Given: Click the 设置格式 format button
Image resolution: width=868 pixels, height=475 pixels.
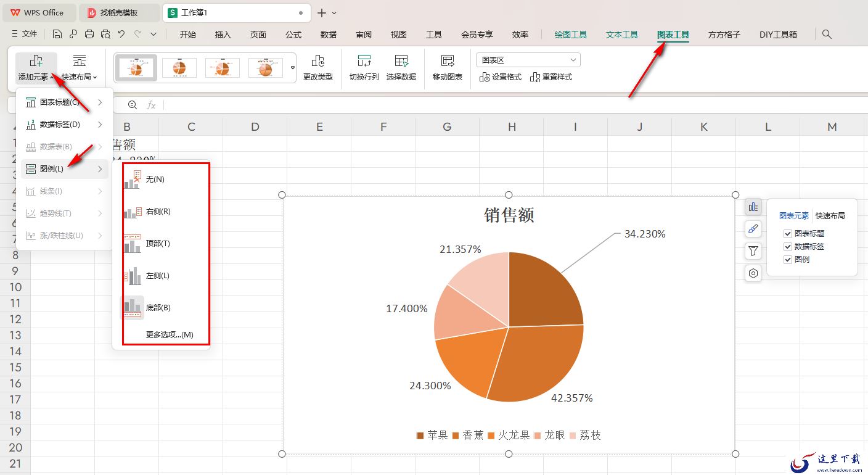Looking at the screenshot, I should (x=501, y=77).
